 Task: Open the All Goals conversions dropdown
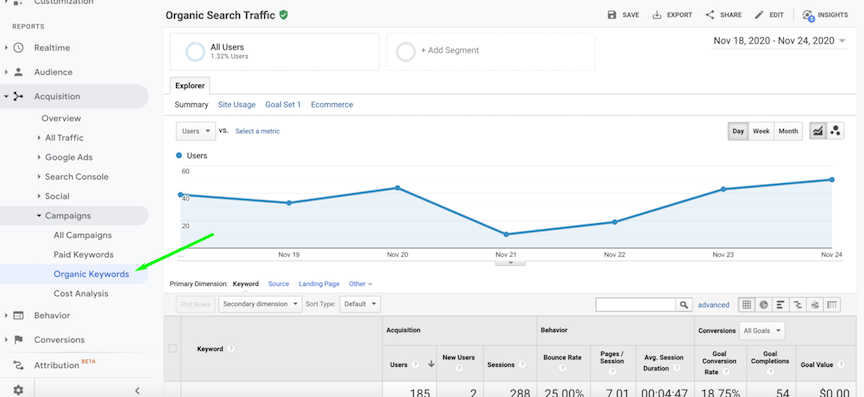[x=762, y=331]
